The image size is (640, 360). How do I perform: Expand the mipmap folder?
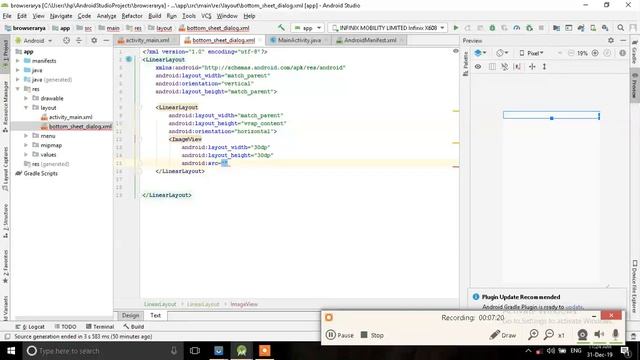tap(26, 145)
